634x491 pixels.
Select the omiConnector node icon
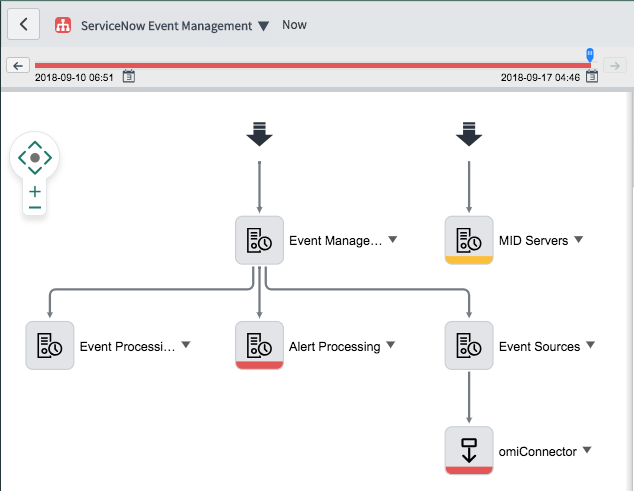coord(469,451)
